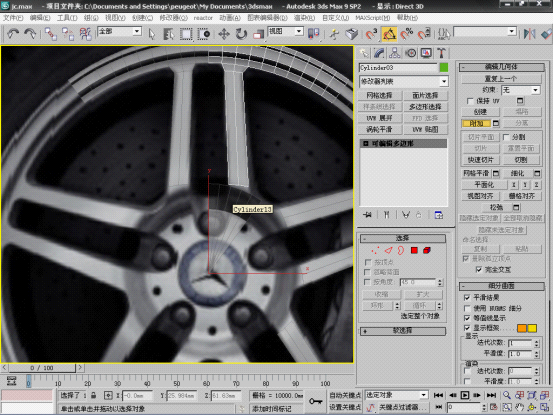Image resolution: width=553 pixels, height=415 pixels.
Task: Open the Hierarchy command panel tab
Action: (x=394, y=53)
